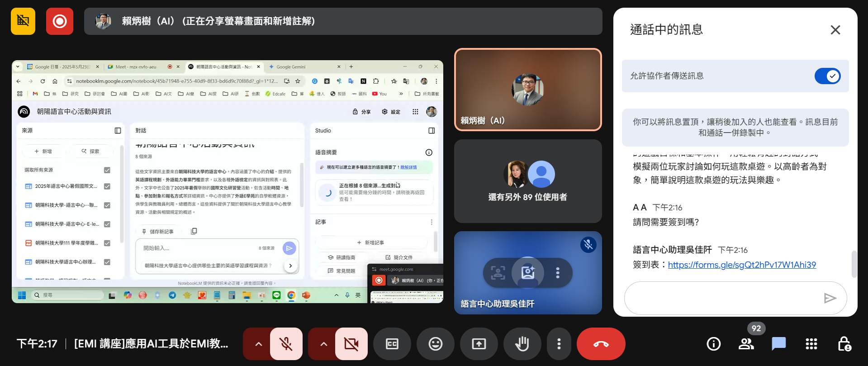
Task: Toggle the allow collaborators to send messages switch
Action: click(827, 76)
